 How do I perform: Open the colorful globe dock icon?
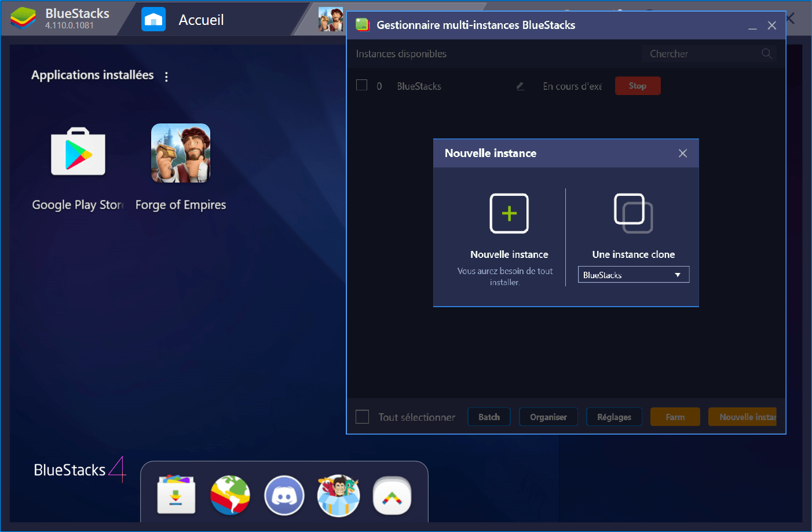pos(230,495)
